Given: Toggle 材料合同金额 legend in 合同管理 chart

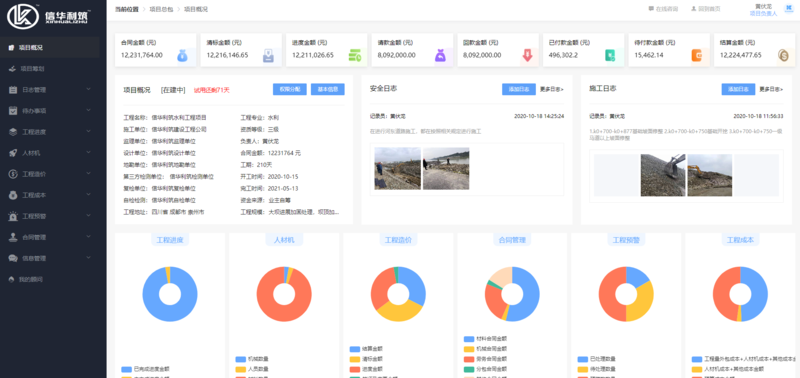Looking at the screenshot, I should pyautogui.click(x=485, y=339).
